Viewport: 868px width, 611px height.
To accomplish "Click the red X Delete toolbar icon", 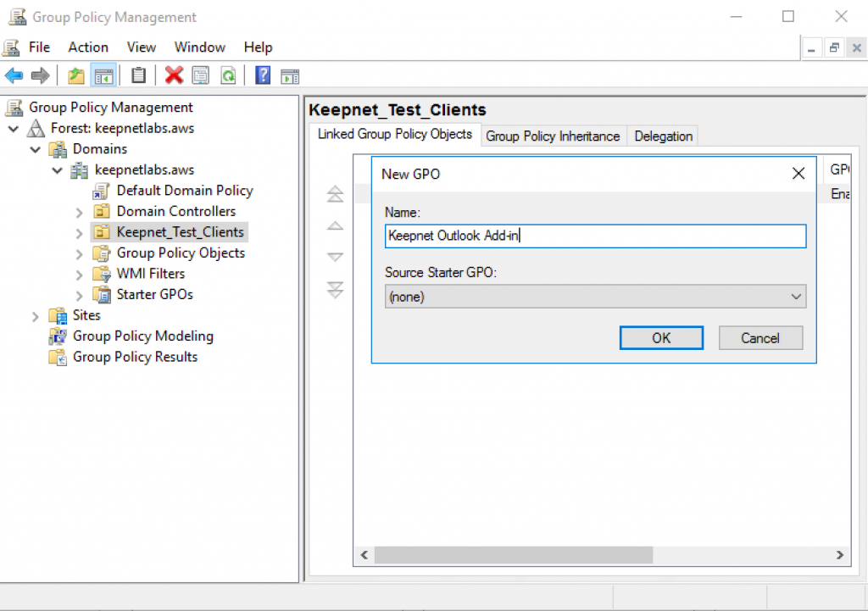I will [174, 75].
